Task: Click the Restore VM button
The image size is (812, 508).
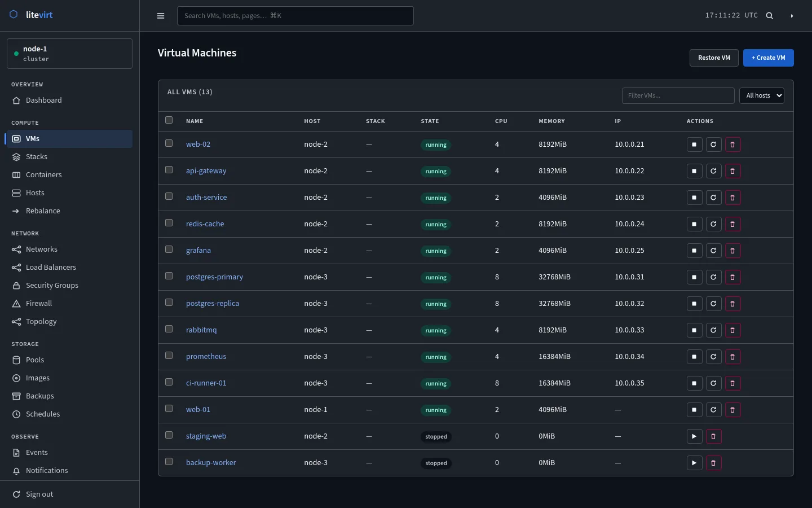Action: pyautogui.click(x=714, y=58)
